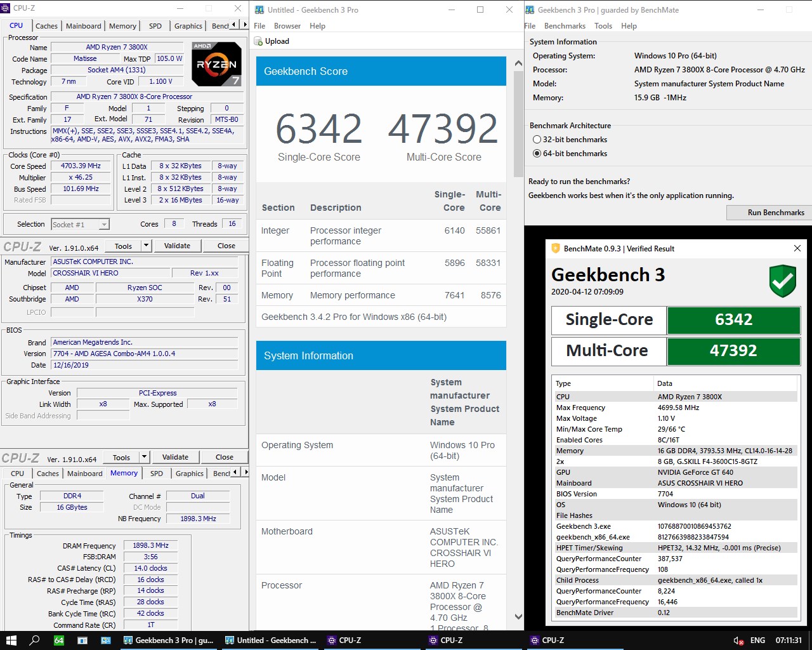The image size is (812, 650).
Task: Click green Single-Core 6342 BenchMate box
Action: click(733, 320)
